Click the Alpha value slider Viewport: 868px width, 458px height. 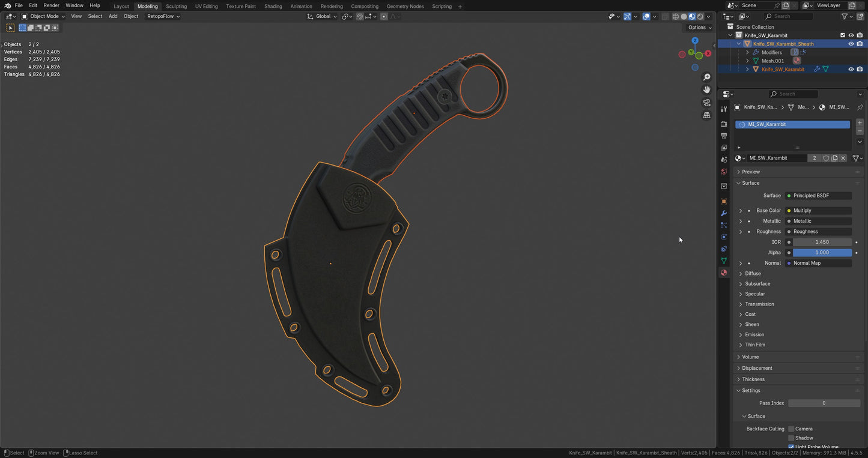click(822, 253)
